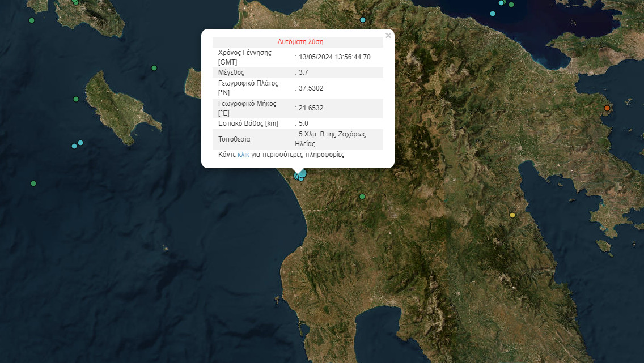Click the lowest cyan marker in the top-right gulf

click(x=492, y=14)
